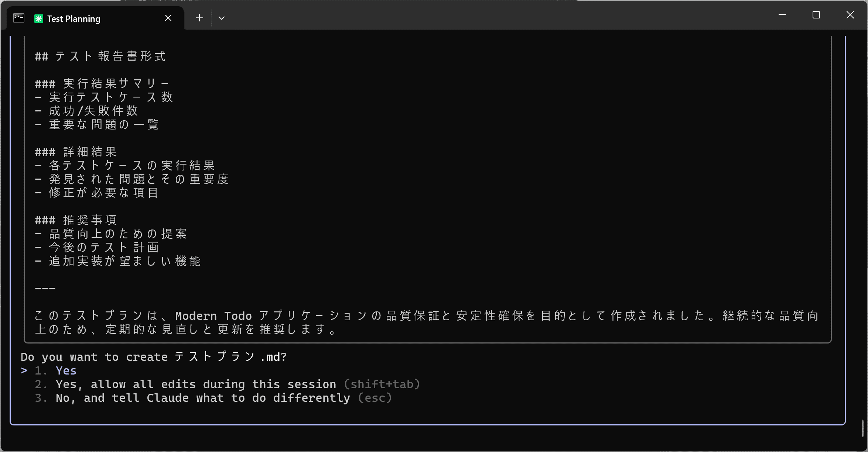Click the 推奨事項 heading line

point(76,220)
